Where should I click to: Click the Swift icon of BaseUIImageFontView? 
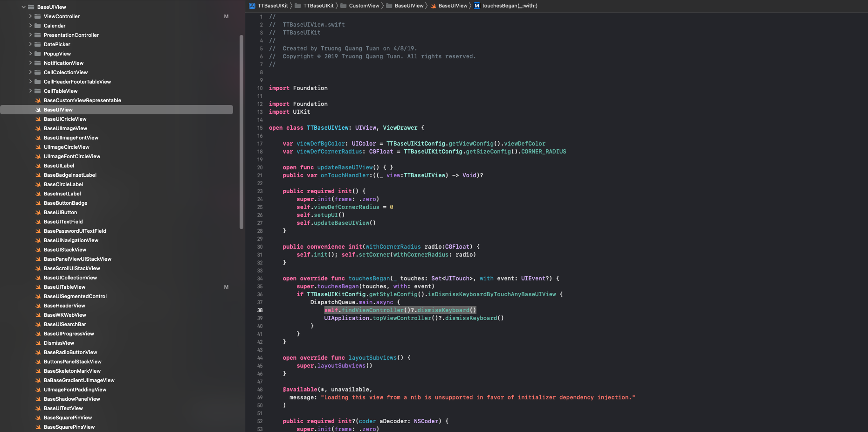(x=38, y=138)
